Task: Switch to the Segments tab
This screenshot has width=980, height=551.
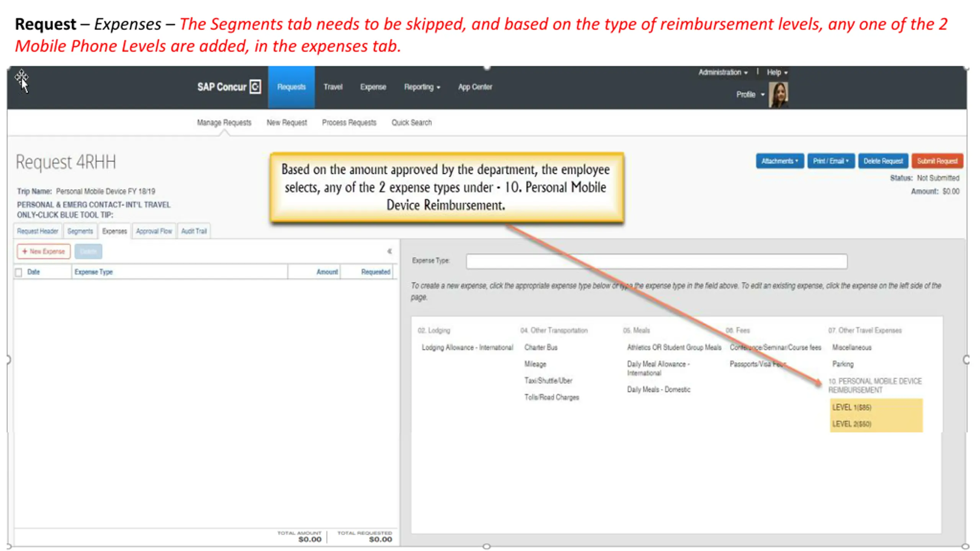Action: click(80, 231)
